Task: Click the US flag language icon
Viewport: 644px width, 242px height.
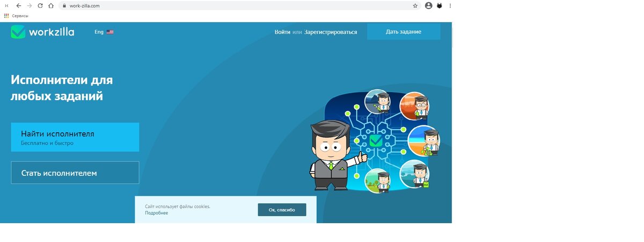Action: click(110, 32)
